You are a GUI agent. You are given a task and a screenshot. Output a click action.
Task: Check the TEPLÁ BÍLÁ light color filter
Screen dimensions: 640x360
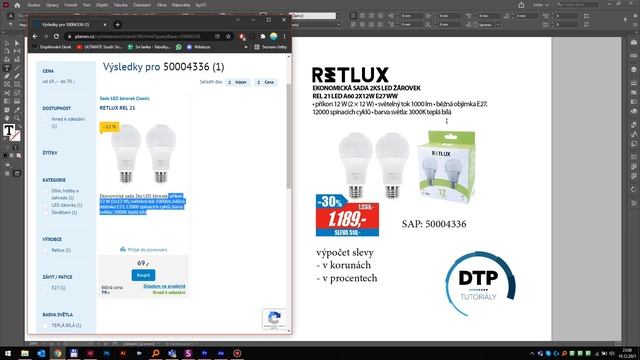point(46,325)
